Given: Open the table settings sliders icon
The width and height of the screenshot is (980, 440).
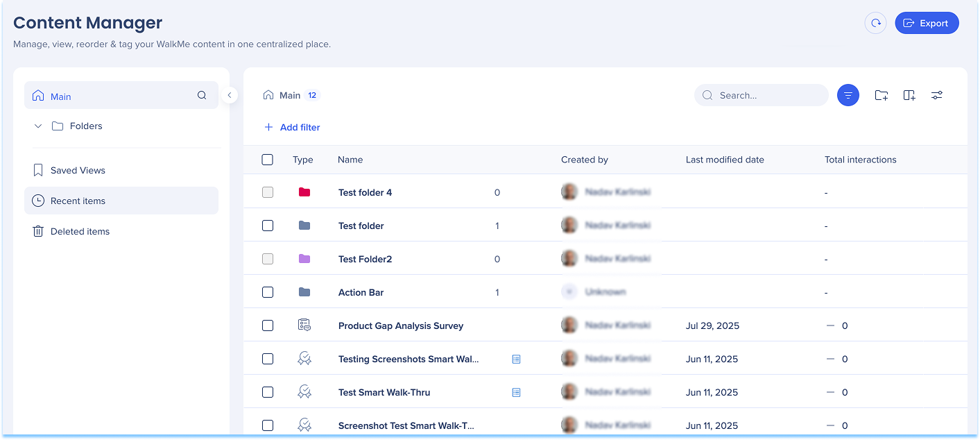Looking at the screenshot, I should click(936, 96).
